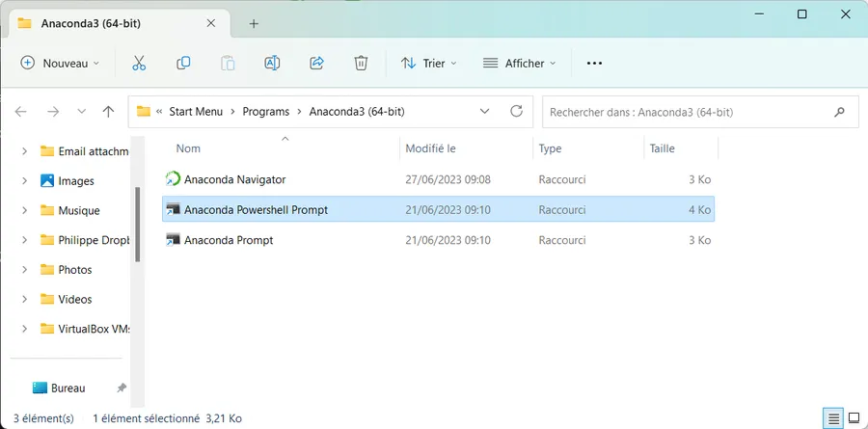This screenshot has height=429, width=868.
Task: Click the navigation pane scrollbar thumb
Action: pyautogui.click(x=137, y=225)
